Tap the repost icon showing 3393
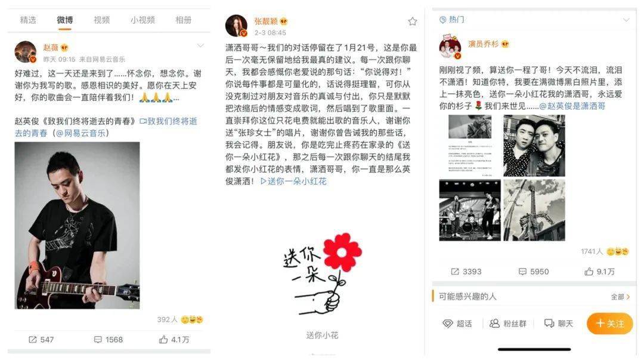644x363 pixels. (455, 271)
